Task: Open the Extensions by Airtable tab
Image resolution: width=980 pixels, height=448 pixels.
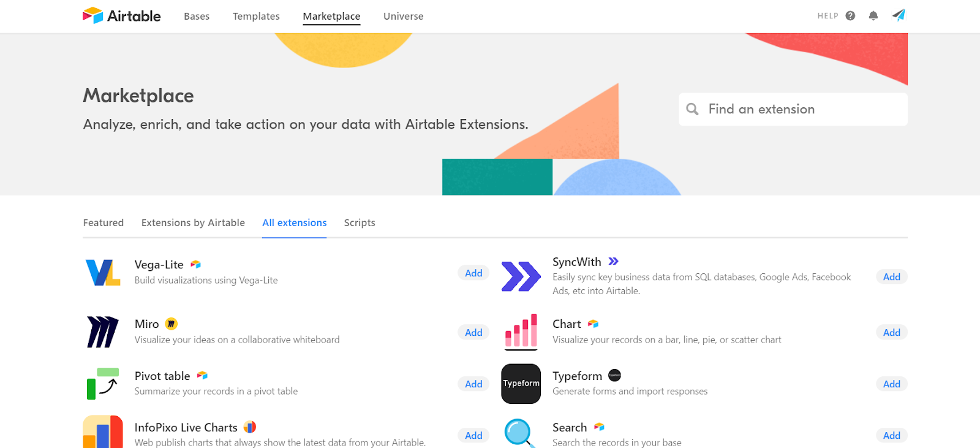Action: [x=193, y=222]
